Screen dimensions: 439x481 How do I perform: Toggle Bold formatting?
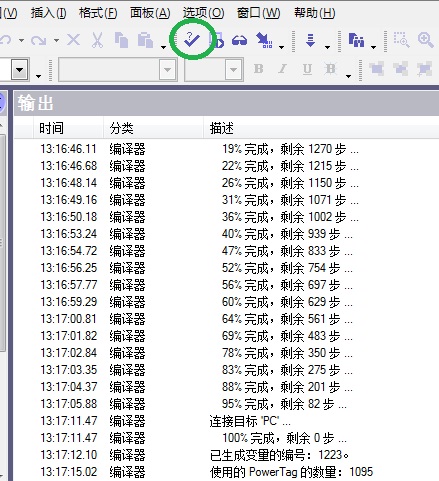(x=259, y=69)
